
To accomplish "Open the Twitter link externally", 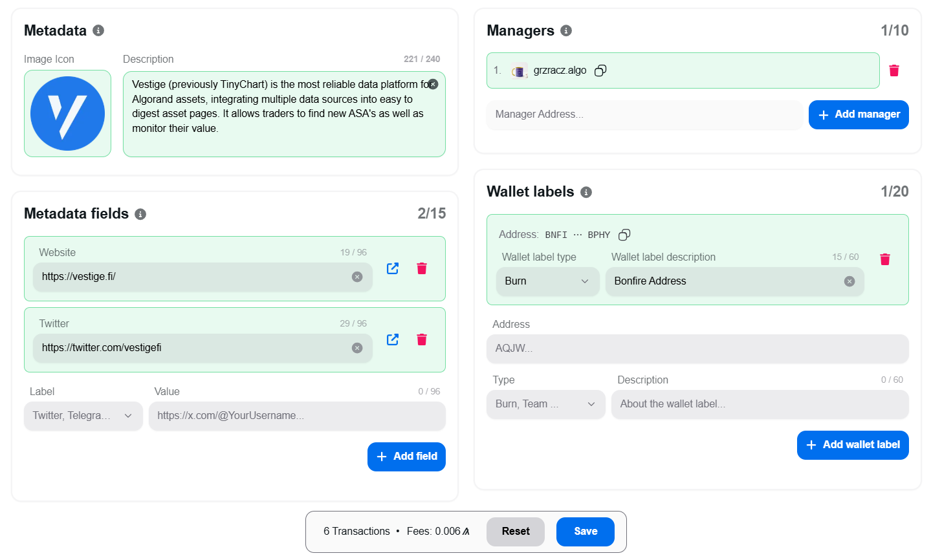I will (x=393, y=339).
